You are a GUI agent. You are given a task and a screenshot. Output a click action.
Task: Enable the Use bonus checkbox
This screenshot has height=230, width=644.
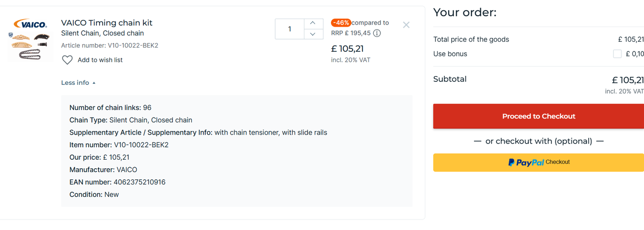pyautogui.click(x=617, y=54)
